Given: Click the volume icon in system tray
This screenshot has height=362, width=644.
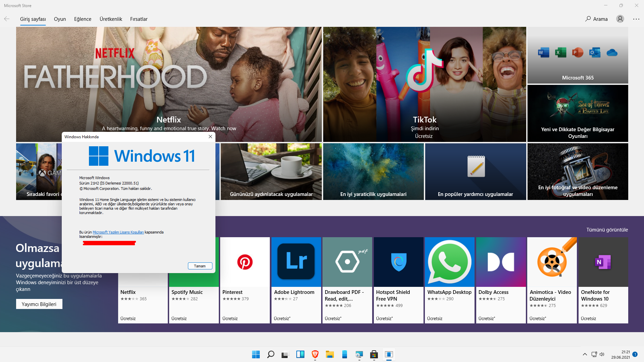Looking at the screenshot, I should [x=602, y=354].
